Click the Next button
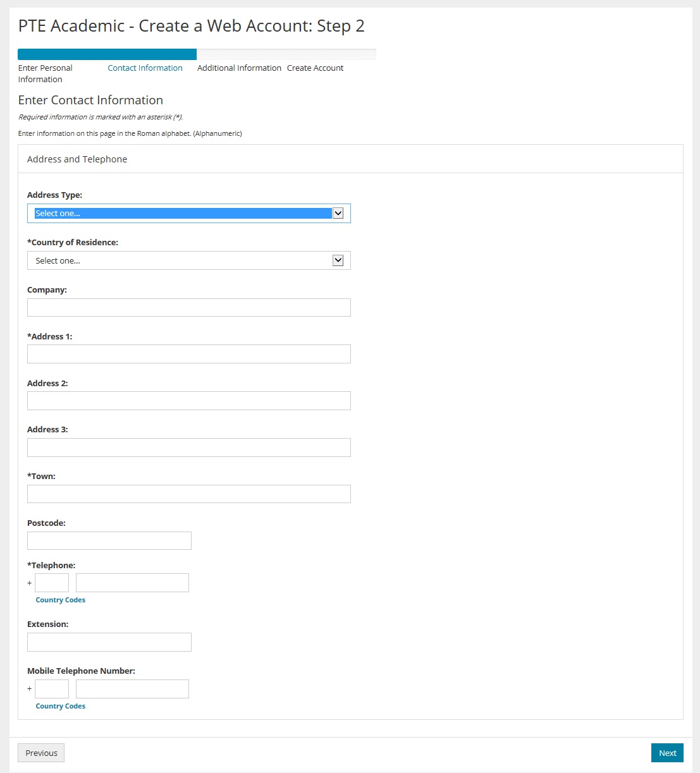Viewport: 700px width, 773px height. coord(667,753)
